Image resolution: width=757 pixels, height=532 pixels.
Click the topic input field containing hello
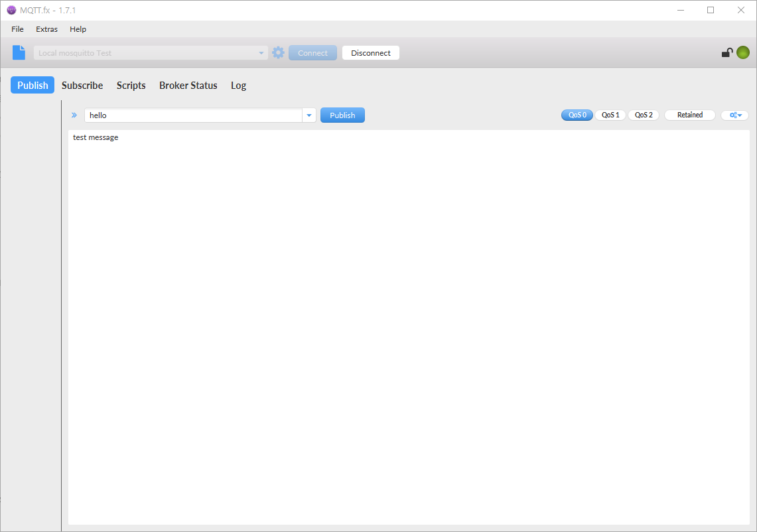click(x=194, y=115)
